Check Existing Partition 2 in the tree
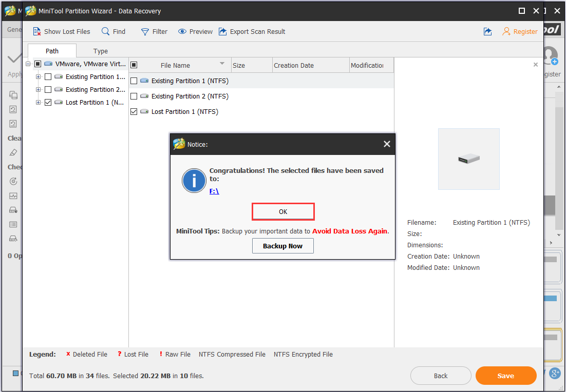 [x=48, y=89]
